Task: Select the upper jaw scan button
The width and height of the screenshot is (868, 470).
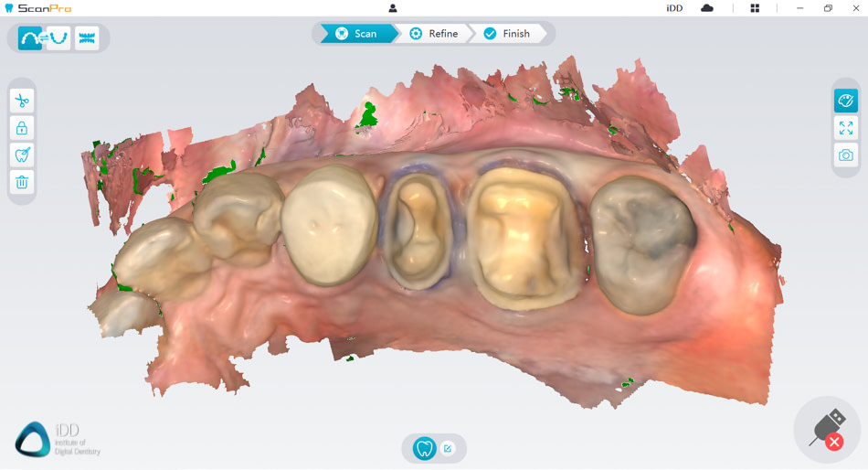Action: click(x=30, y=38)
